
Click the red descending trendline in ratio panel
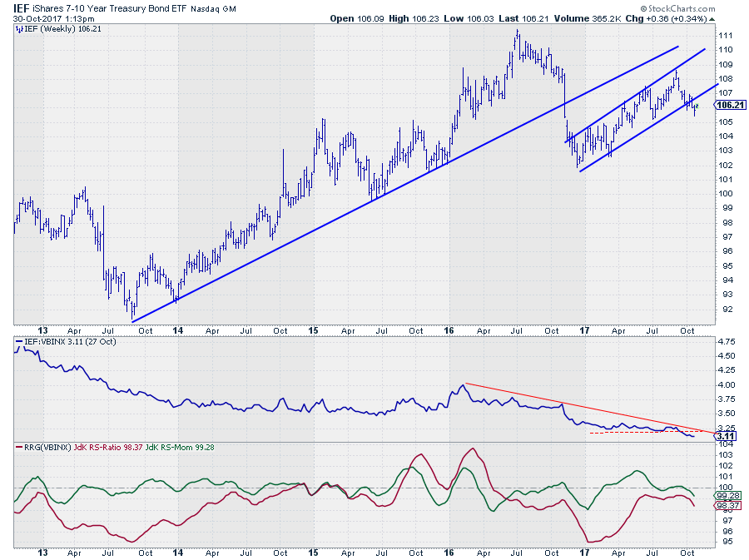tap(590, 409)
